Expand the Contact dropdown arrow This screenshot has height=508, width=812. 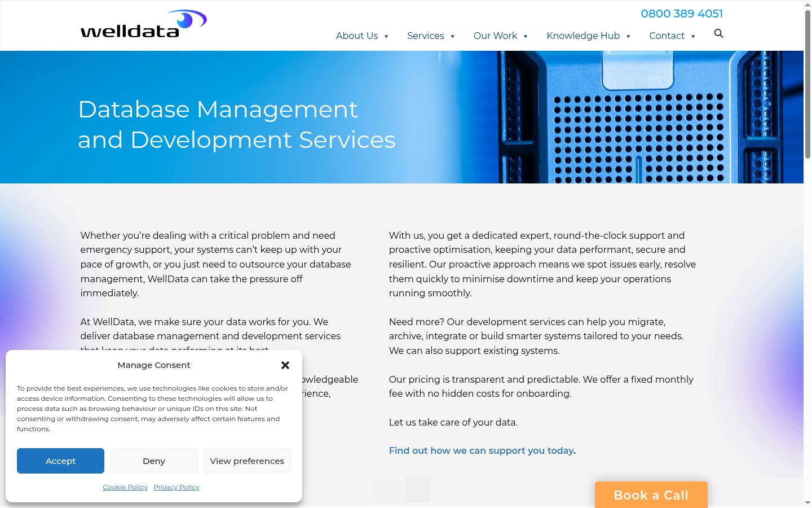(693, 36)
